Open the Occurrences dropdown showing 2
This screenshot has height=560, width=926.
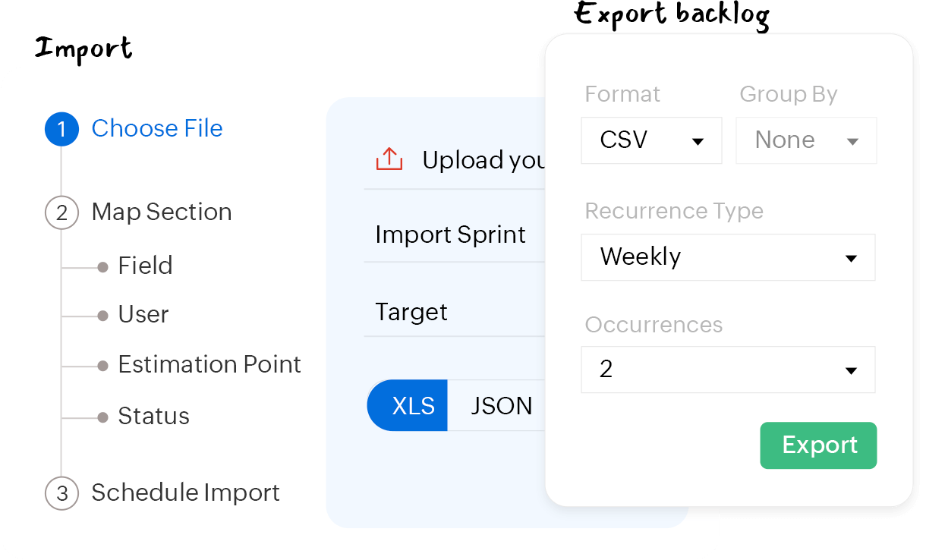[728, 370]
